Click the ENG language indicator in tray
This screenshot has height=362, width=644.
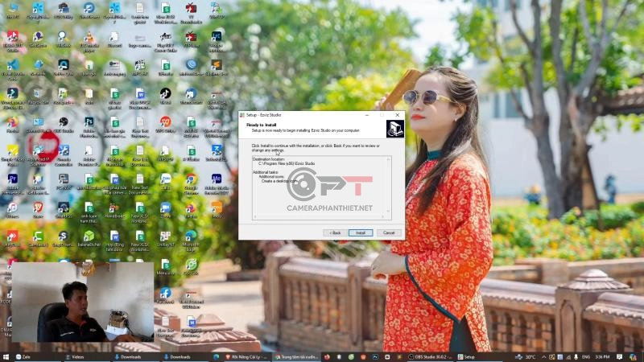(586, 357)
